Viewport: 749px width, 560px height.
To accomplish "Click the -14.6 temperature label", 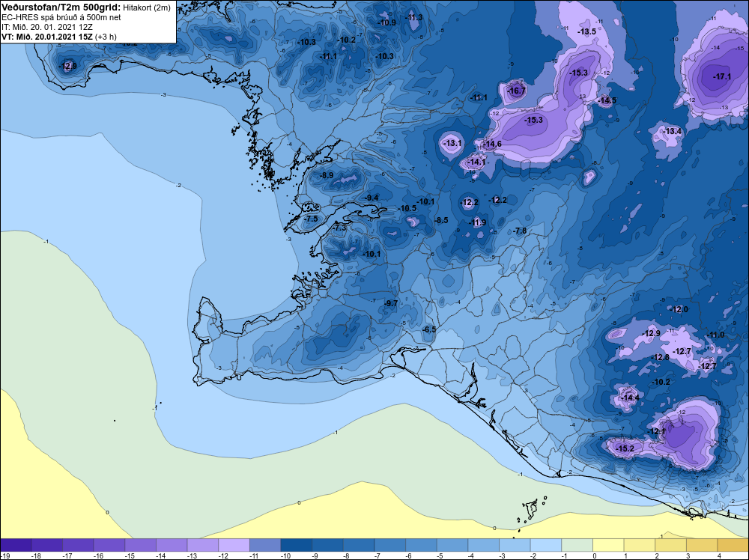I will coord(492,144).
